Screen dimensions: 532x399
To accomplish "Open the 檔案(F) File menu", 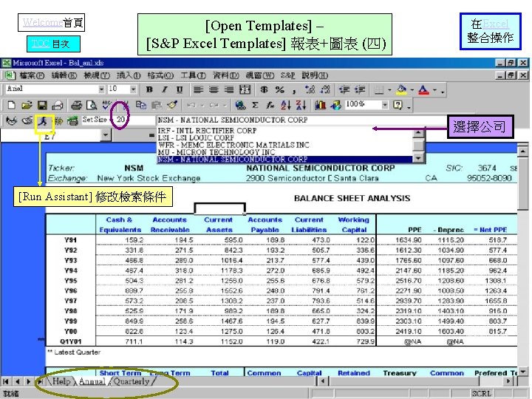I will tap(32, 75).
